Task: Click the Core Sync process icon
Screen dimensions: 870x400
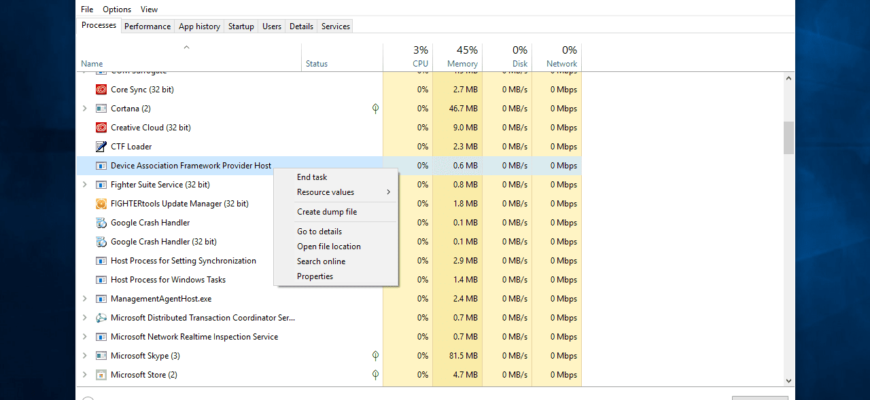Action: point(101,89)
